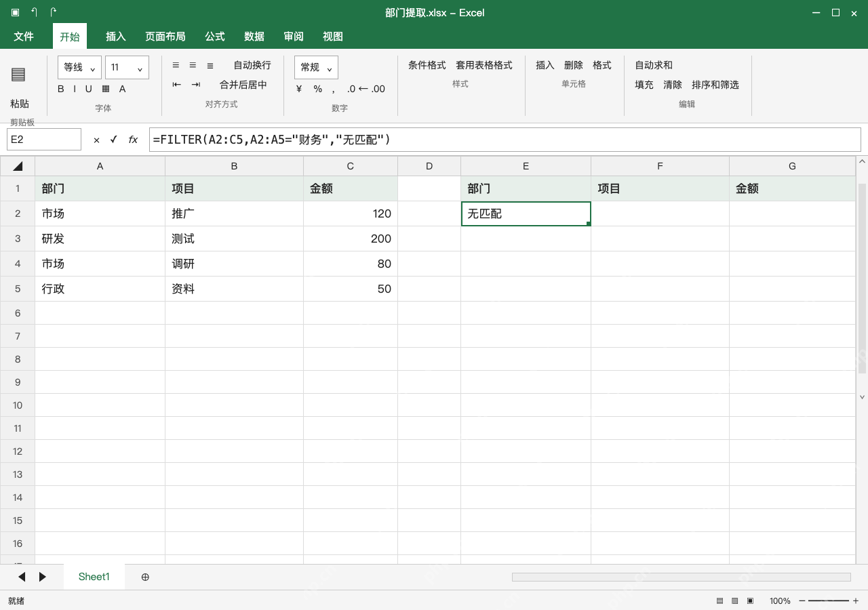Switch to the 公式 ribbon tab
This screenshot has width=868, height=610.
click(215, 37)
